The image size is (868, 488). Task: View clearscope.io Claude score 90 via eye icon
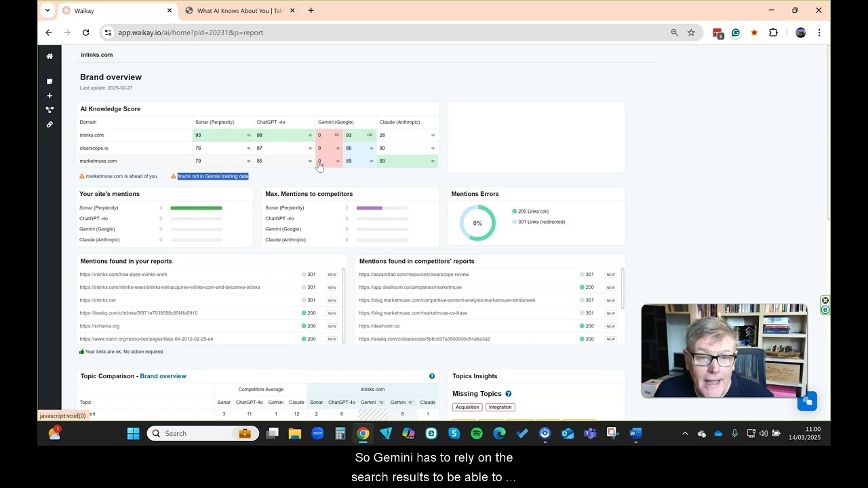[433, 148]
